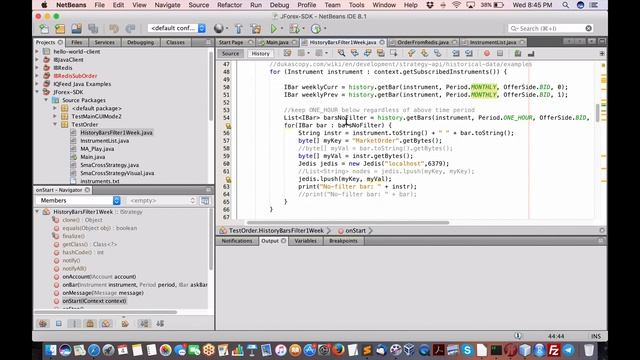This screenshot has height=360, width=640.
Task: Collapse the JForex-SDK project node
Action: pos(37,92)
